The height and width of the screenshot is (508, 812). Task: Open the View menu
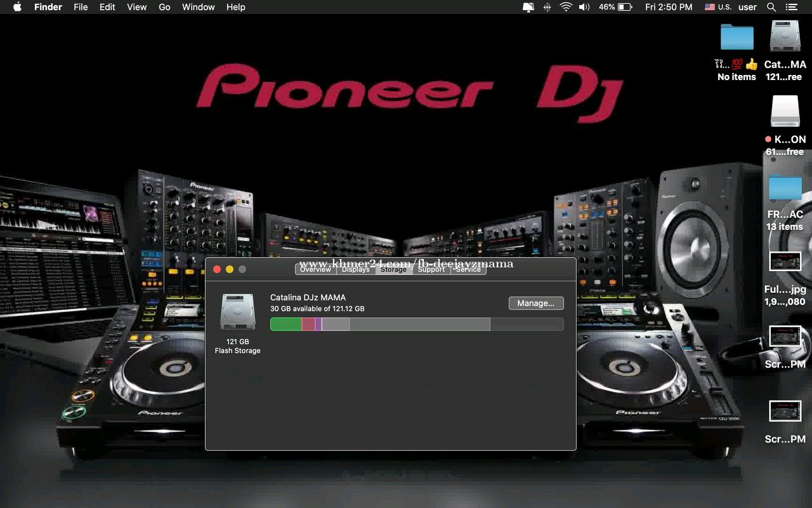[137, 7]
